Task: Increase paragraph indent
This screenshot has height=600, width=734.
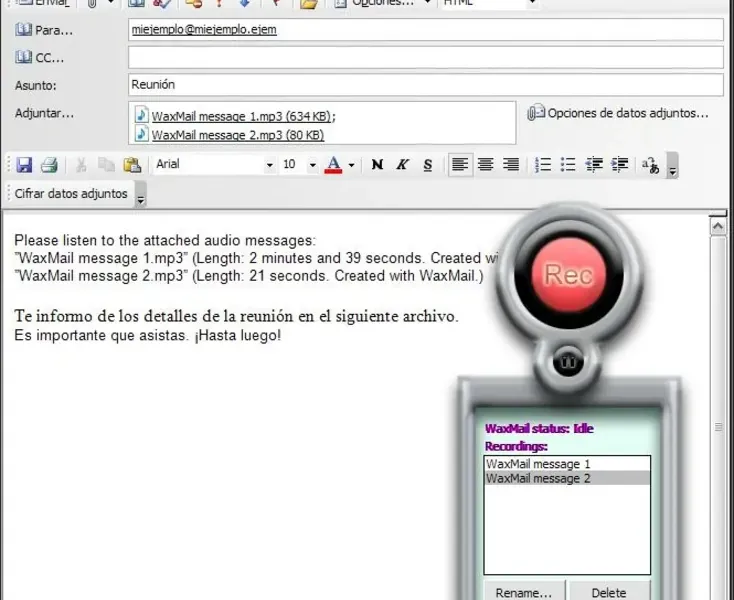Action: 620,165
